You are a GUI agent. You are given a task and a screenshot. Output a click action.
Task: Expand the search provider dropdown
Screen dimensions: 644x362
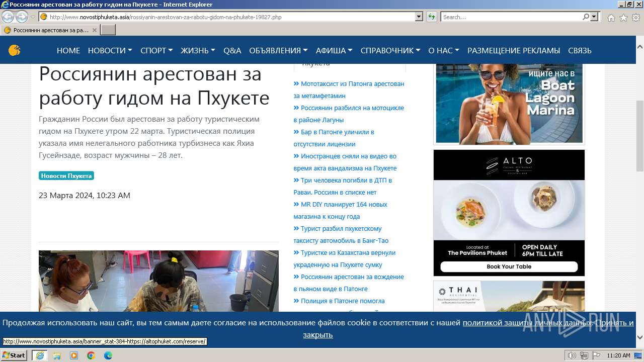(x=595, y=17)
